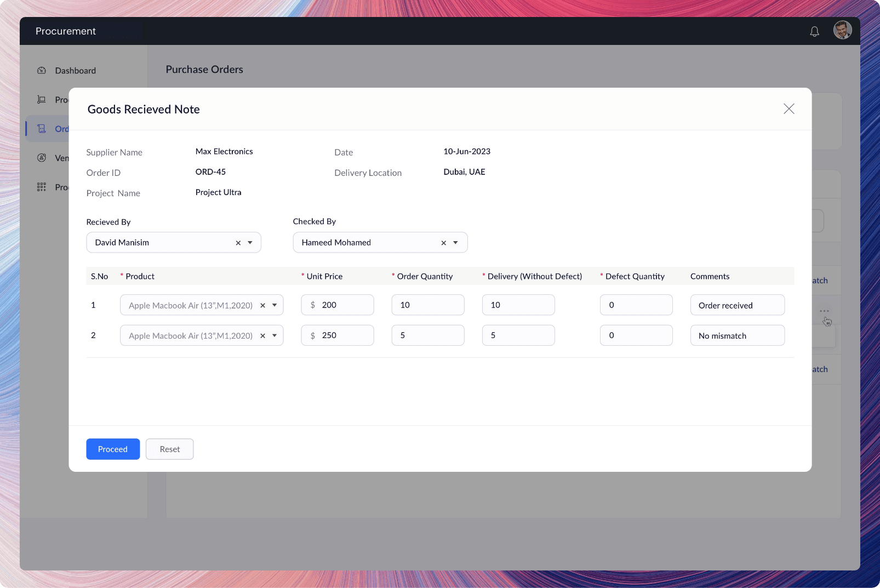Click the Reset button
The height and width of the screenshot is (588, 880).
170,449
